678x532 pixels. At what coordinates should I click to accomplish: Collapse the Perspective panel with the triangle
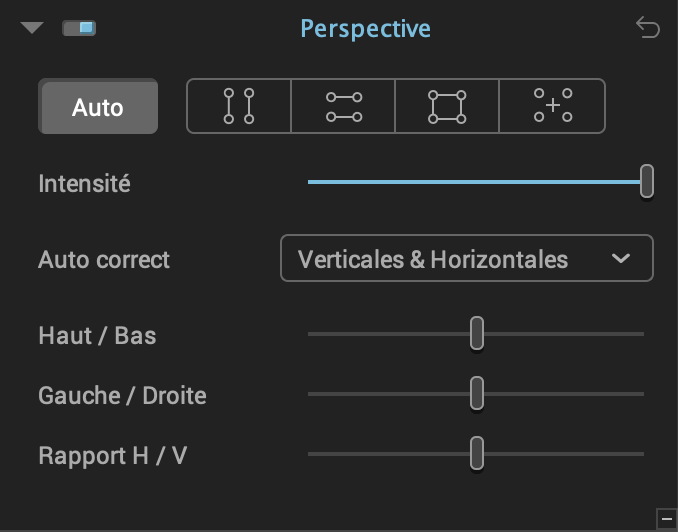(x=32, y=28)
